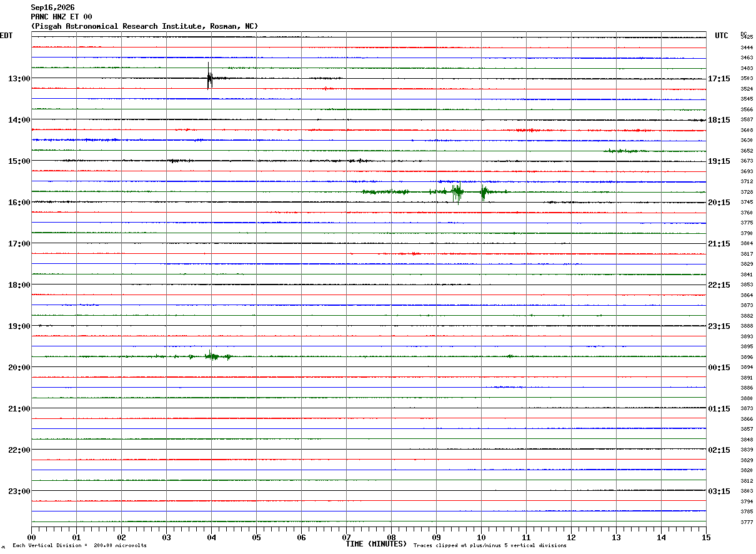Viewport: 756px width, 554px height.
Task: Select the 16:00 EDT row label
Action: (19, 203)
